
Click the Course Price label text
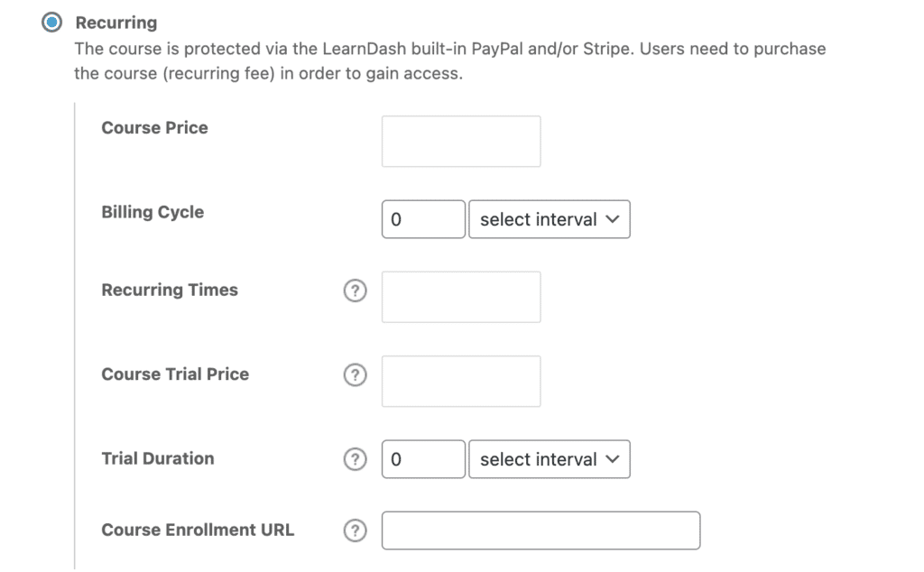coord(153,127)
